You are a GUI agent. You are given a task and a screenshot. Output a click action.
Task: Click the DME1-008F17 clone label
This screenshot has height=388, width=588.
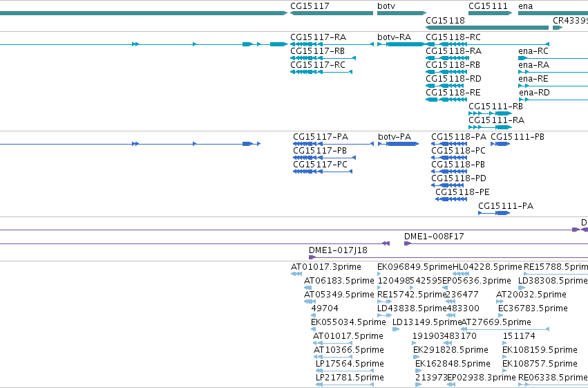[x=434, y=237]
